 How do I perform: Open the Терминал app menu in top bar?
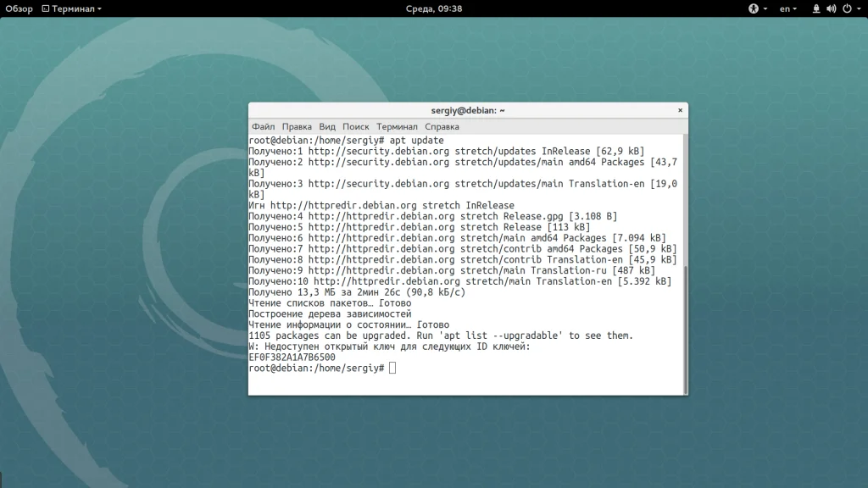71,8
